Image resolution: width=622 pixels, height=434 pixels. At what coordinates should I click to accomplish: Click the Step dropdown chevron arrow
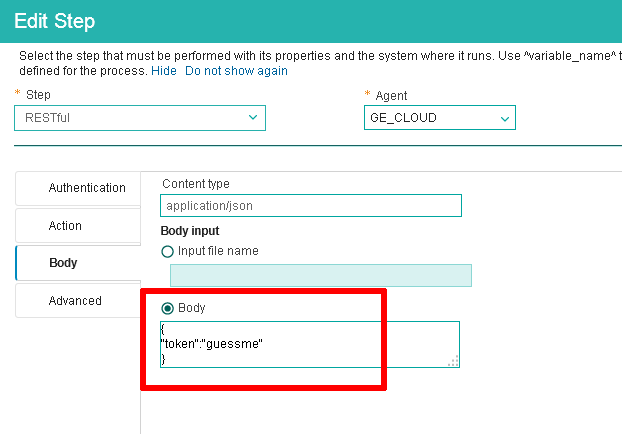pos(252,118)
